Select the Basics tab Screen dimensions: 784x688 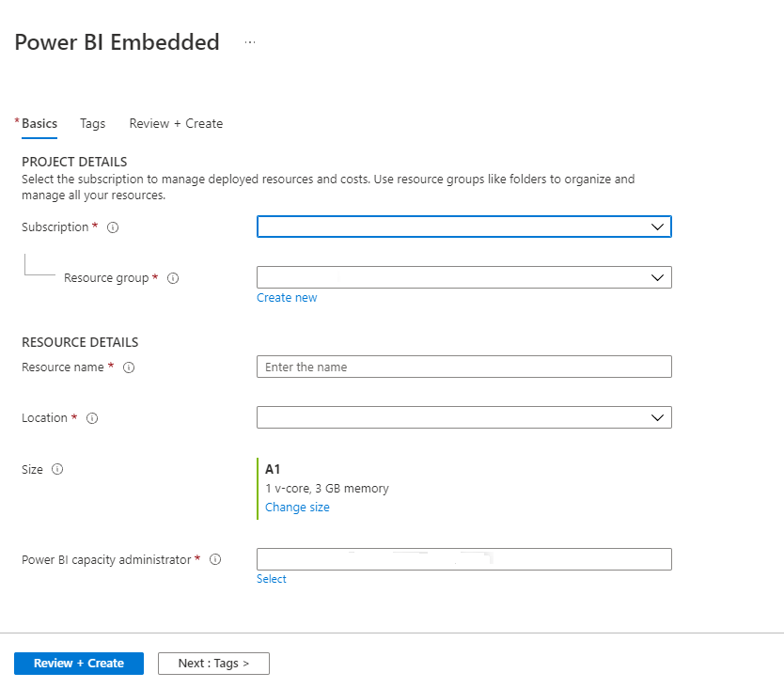pyautogui.click(x=39, y=123)
